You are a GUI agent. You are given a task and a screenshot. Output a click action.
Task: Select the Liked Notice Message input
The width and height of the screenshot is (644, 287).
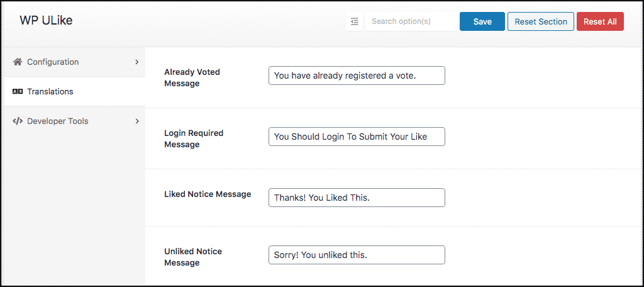[357, 198]
